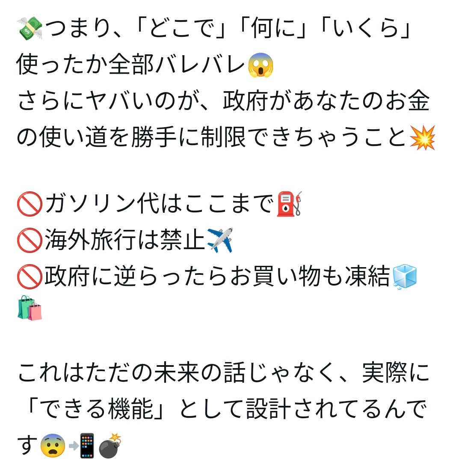
Task: Click the bomb emoji
Action: 110,446
